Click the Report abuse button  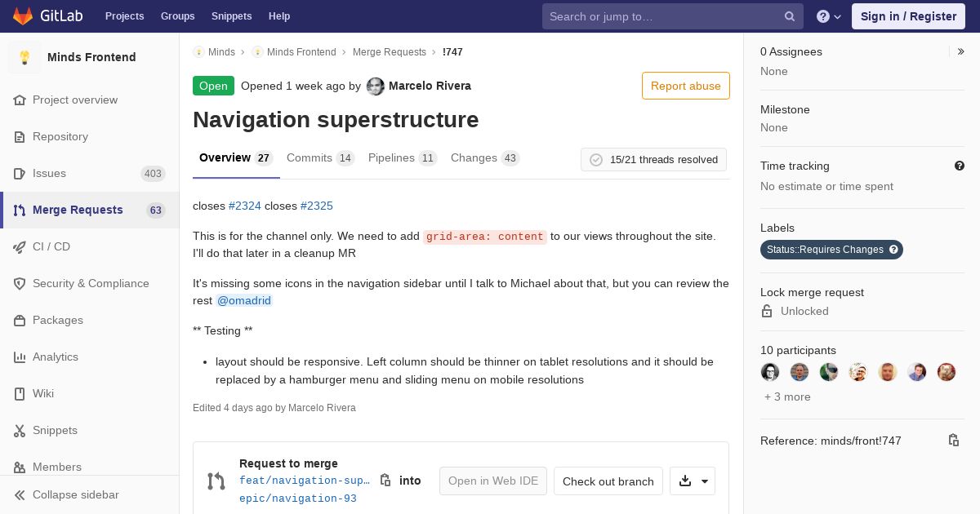(686, 86)
